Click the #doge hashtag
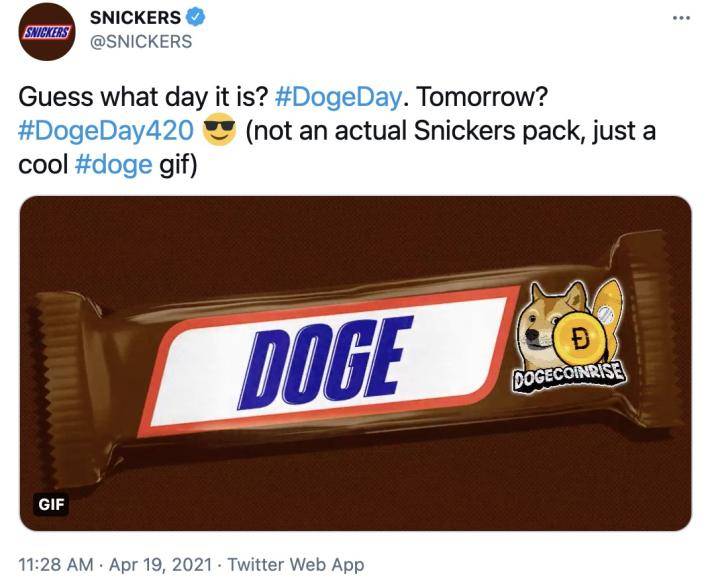This screenshot has width=710, height=588. pyautogui.click(x=113, y=164)
